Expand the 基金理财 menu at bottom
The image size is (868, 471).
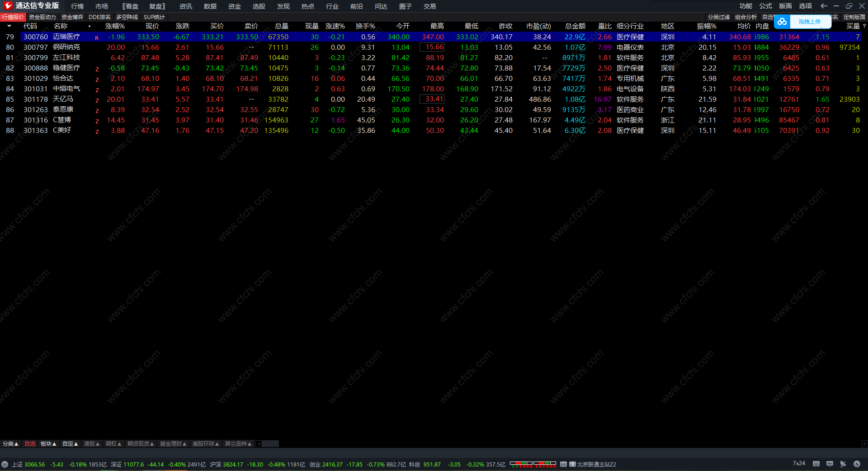pos(173,444)
